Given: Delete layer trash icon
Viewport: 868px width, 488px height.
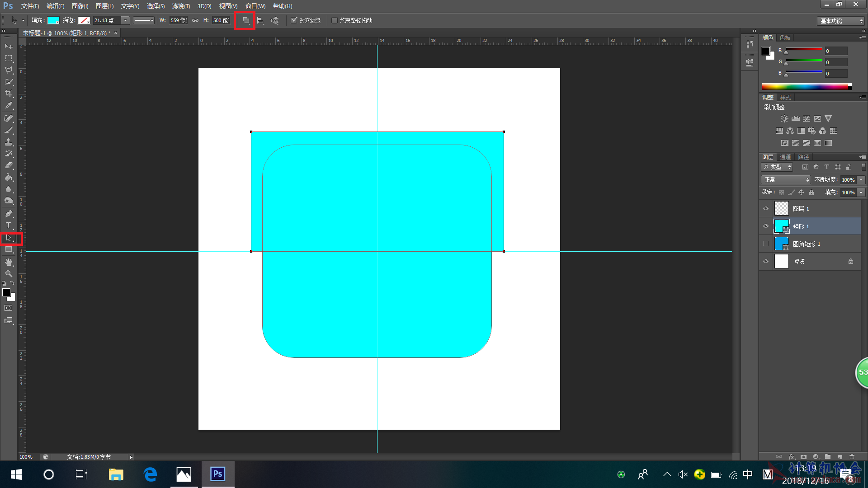Looking at the screenshot, I should [x=852, y=457].
